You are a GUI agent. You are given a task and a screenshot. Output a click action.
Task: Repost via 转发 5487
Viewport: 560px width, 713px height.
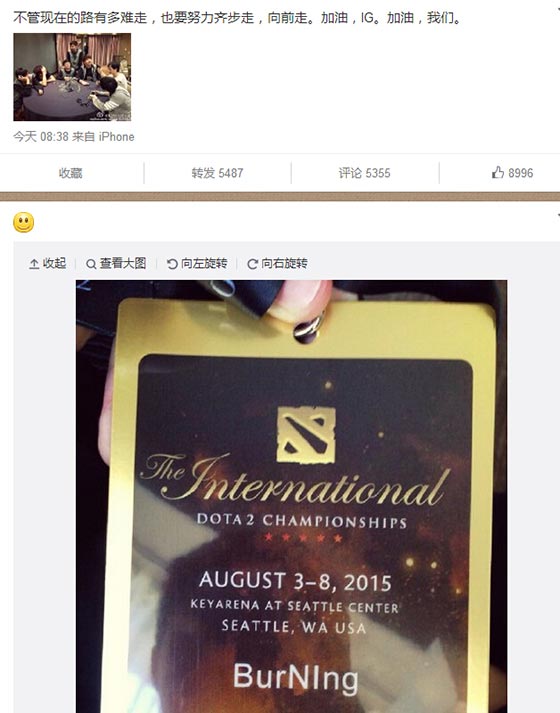217,173
